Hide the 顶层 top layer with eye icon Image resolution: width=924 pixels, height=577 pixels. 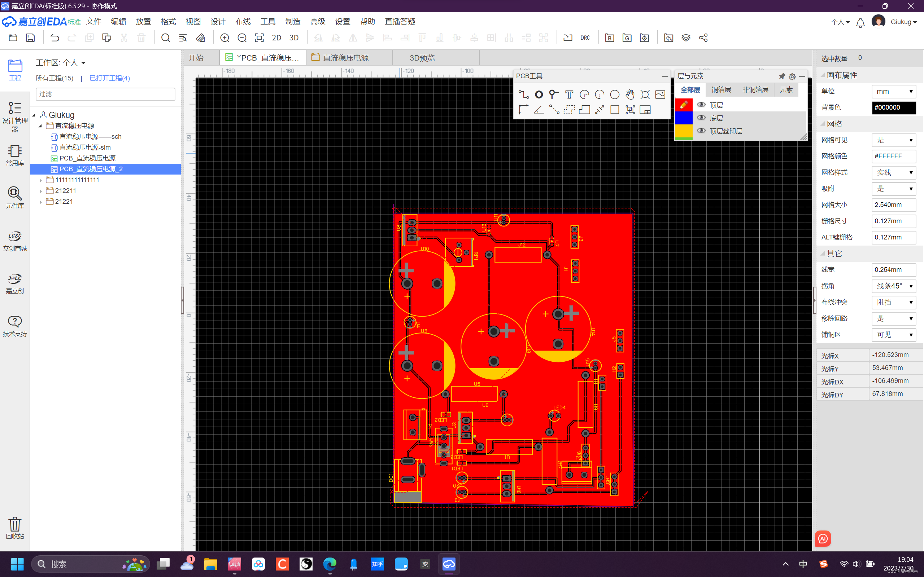pyautogui.click(x=701, y=105)
